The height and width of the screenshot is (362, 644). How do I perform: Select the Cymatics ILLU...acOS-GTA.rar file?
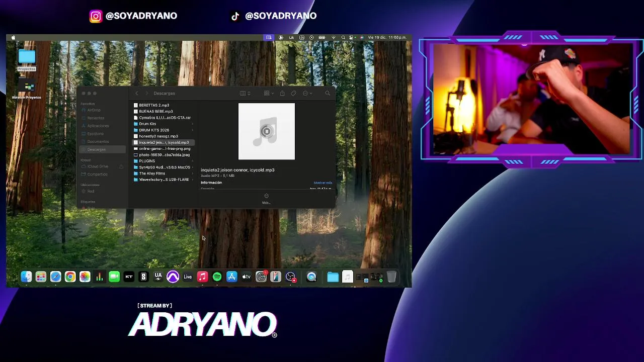pyautogui.click(x=165, y=118)
